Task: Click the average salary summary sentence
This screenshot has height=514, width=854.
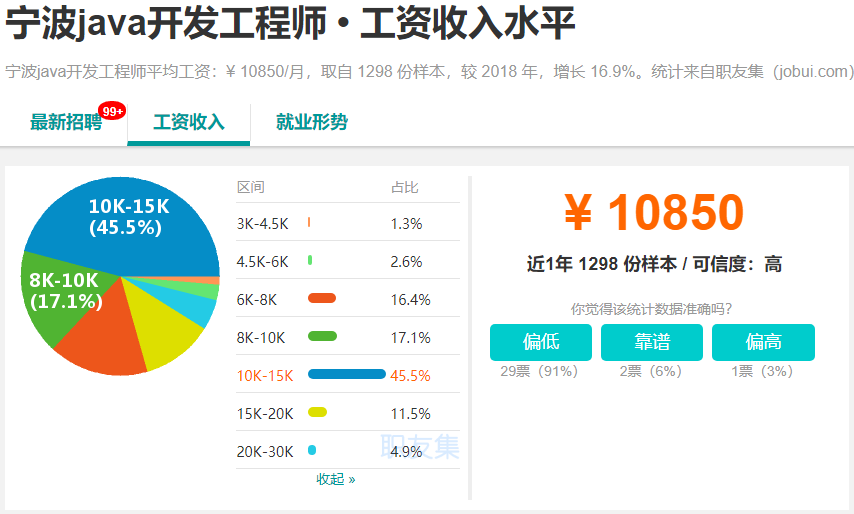Action: pos(429,72)
